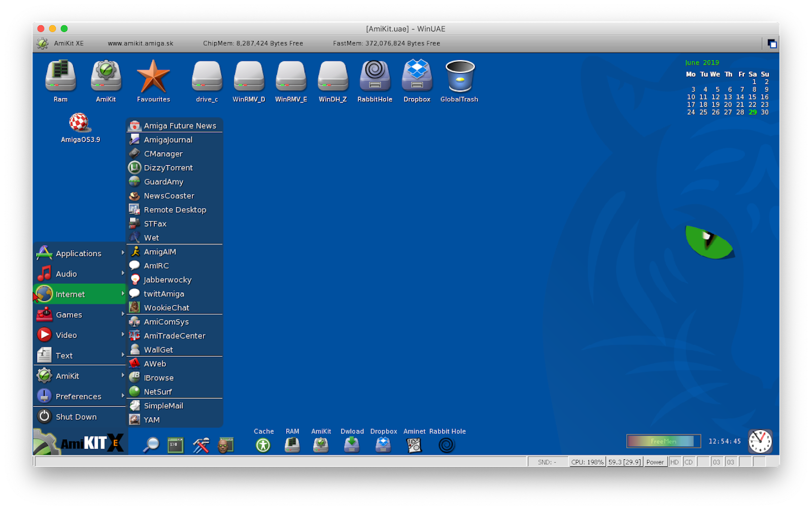Open Remote Desktop entry
The height and width of the screenshot is (510, 812).
click(x=175, y=210)
